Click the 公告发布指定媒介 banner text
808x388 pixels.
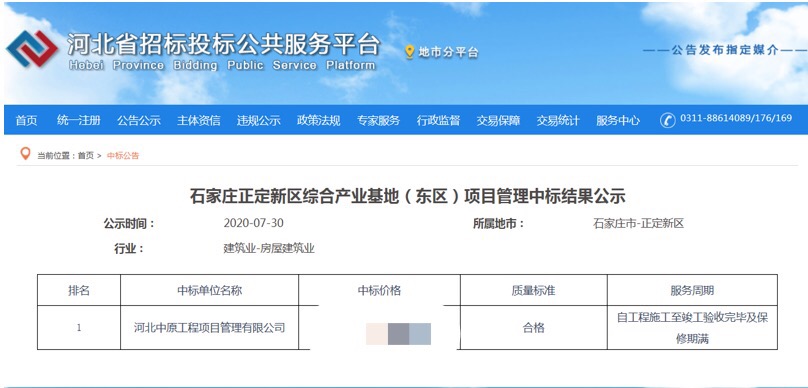tap(725, 50)
